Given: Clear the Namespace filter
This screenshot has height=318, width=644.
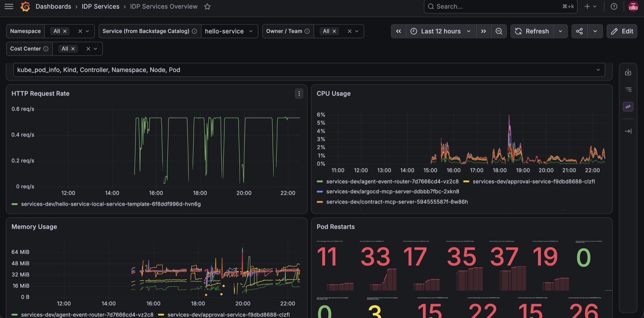Looking at the screenshot, I should point(80,31).
